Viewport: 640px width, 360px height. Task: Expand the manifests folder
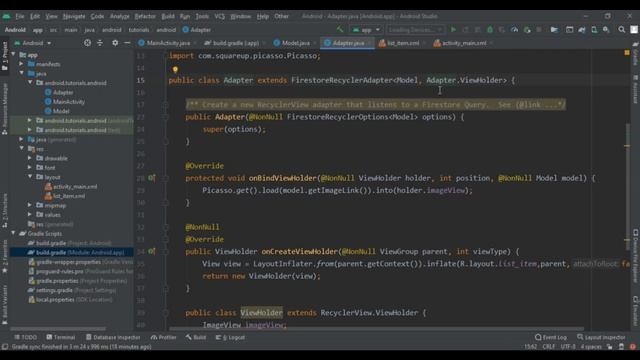click(x=21, y=64)
